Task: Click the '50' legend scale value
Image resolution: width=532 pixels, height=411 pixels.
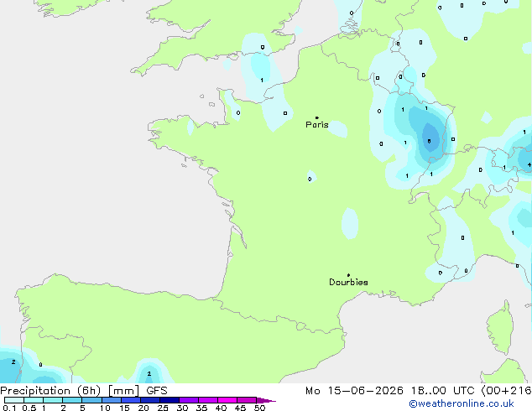Action: pyautogui.click(x=259, y=408)
